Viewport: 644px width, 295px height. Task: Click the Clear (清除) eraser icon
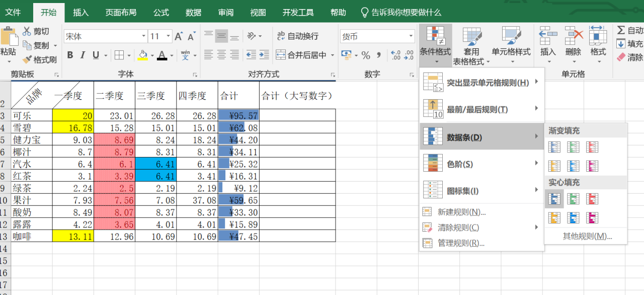pyautogui.click(x=621, y=57)
